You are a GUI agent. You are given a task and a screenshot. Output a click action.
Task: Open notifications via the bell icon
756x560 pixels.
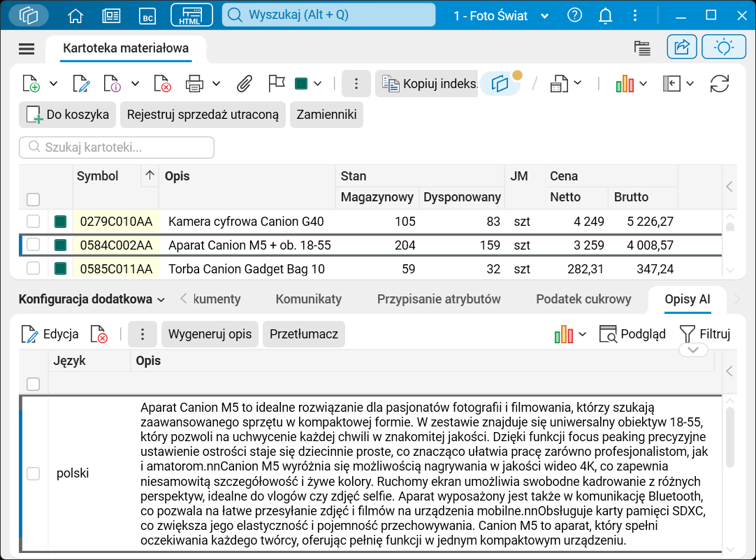pos(605,15)
